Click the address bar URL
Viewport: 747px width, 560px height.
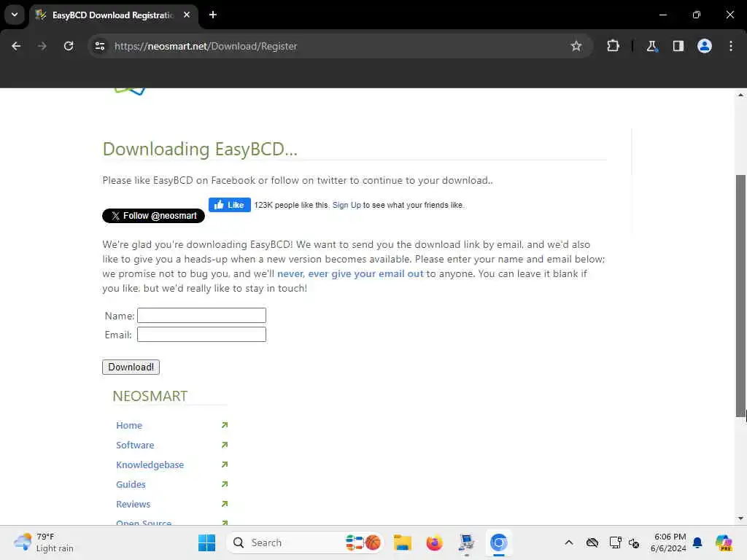pyautogui.click(x=205, y=46)
